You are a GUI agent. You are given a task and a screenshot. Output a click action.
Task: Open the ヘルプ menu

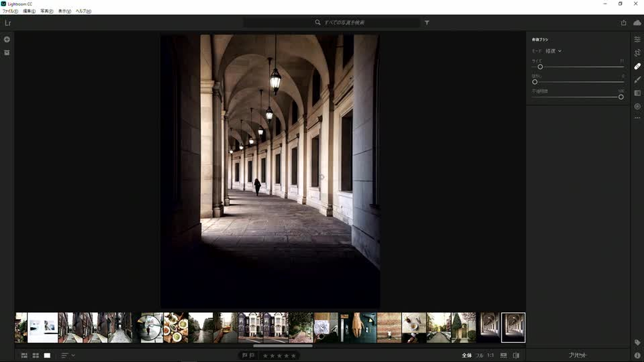(83, 11)
